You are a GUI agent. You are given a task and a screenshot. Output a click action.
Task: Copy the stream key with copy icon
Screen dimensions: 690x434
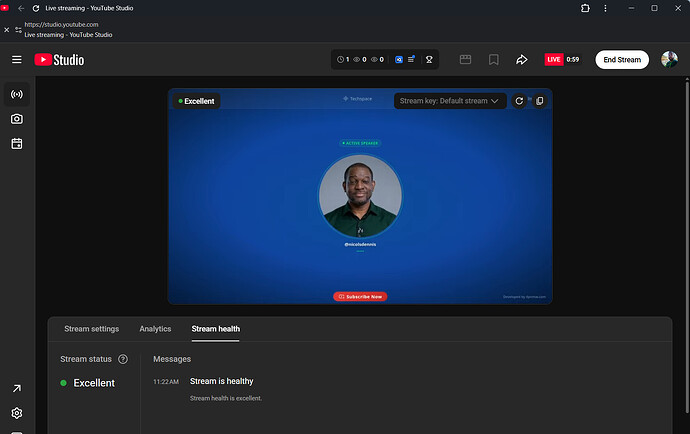click(540, 101)
